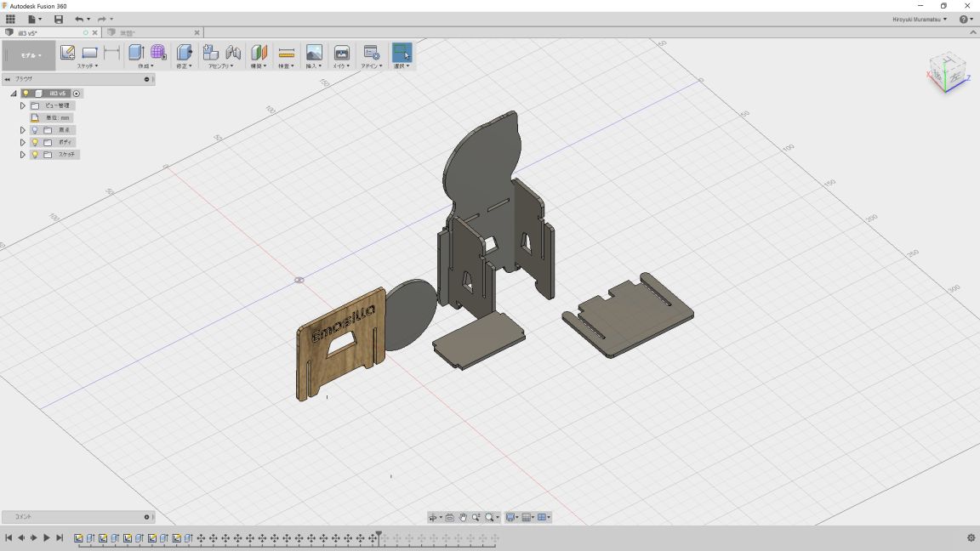Image resolution: width=980 pixels, height=551 pixels.
Task: Open the Help question mark menu
Action: [x=966, y=20]
